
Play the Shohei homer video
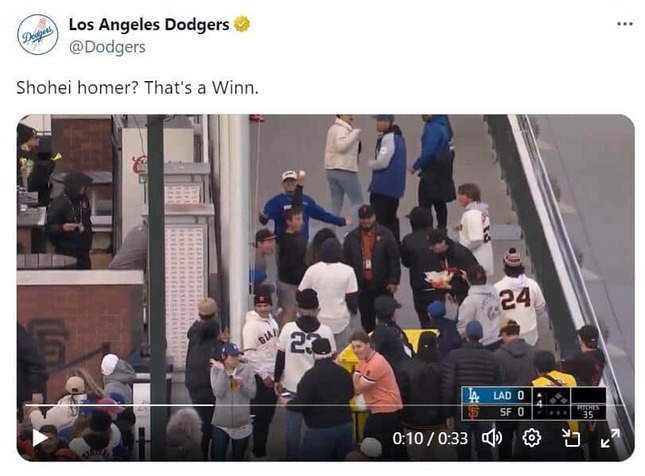40,438
